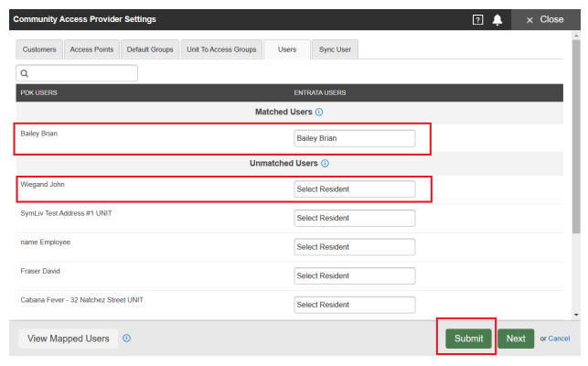The image size is (588, 366).
Task: Click PDK user name Wiegand John
Action: click(x=42, y=184)
